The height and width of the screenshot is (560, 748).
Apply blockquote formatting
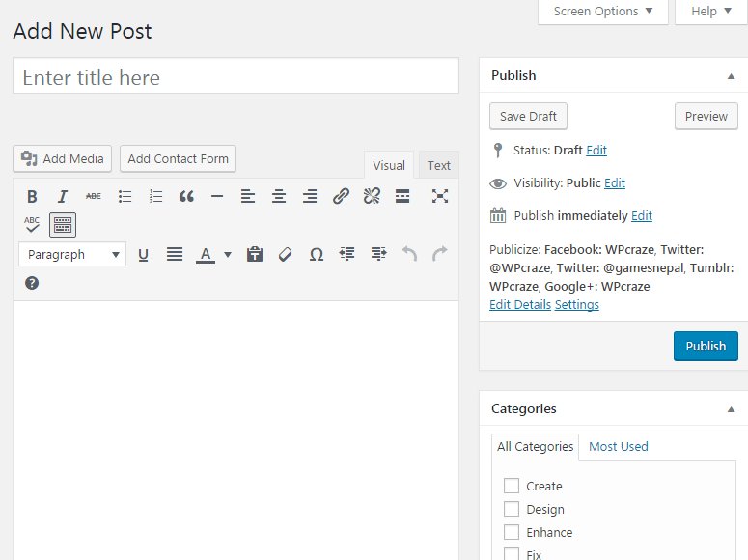pyautogui.click(x=186, y=196)
